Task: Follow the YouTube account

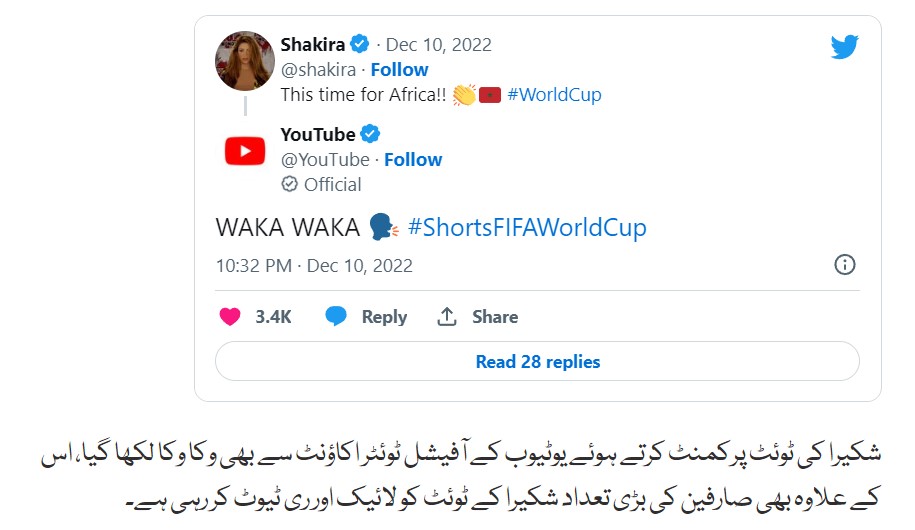Action: [x=413, y=159]
